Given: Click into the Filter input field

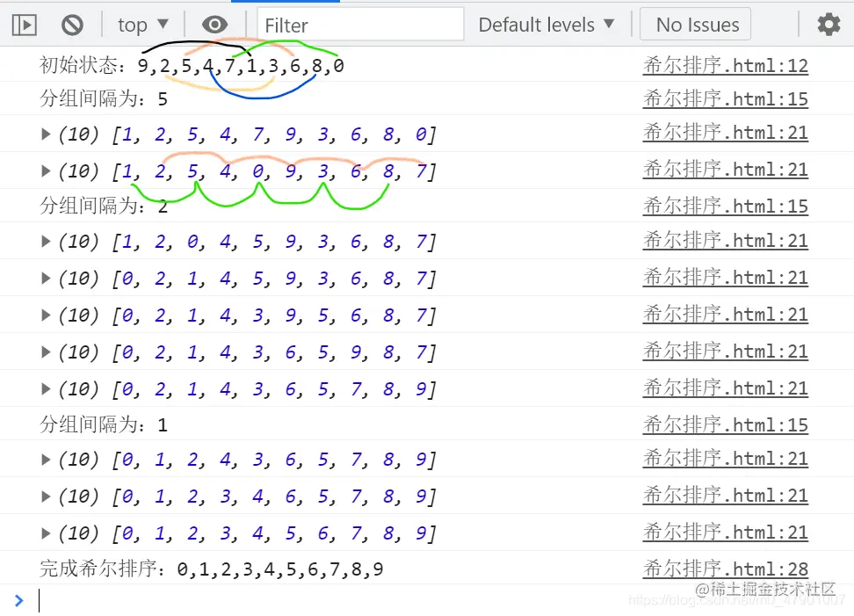Looking at the screenshot, I should click(x=360, y=25).
